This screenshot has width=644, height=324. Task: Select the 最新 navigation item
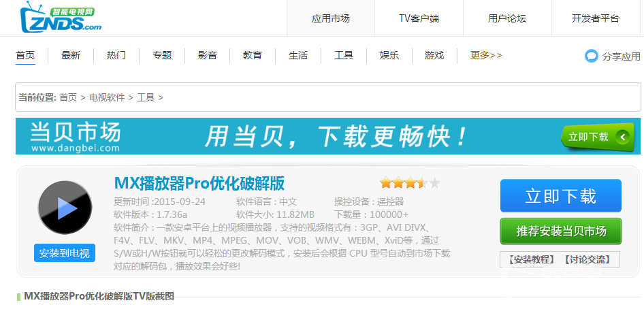point(71,55)
